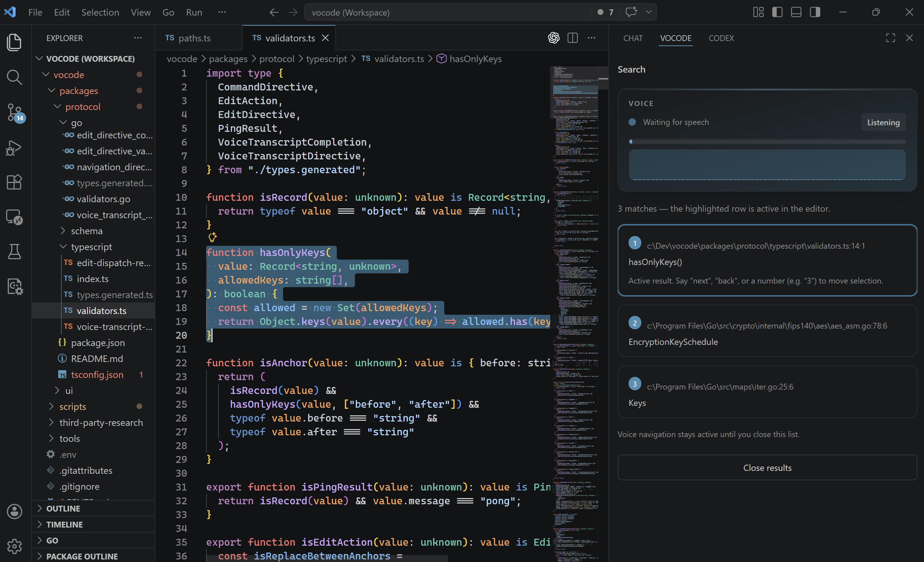Image resolution: width=924 pixels, height=562 pixels.
Task: Click the Listening status button
Action: [x=883, y=122]
